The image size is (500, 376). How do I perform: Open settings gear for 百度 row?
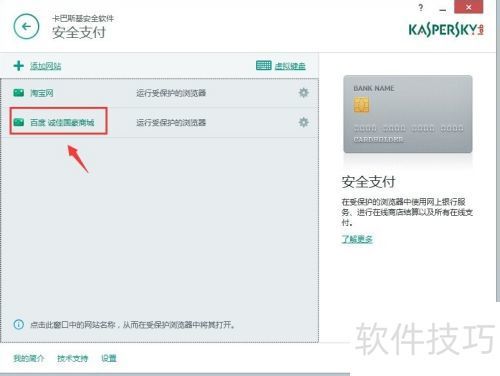point(303,122)
